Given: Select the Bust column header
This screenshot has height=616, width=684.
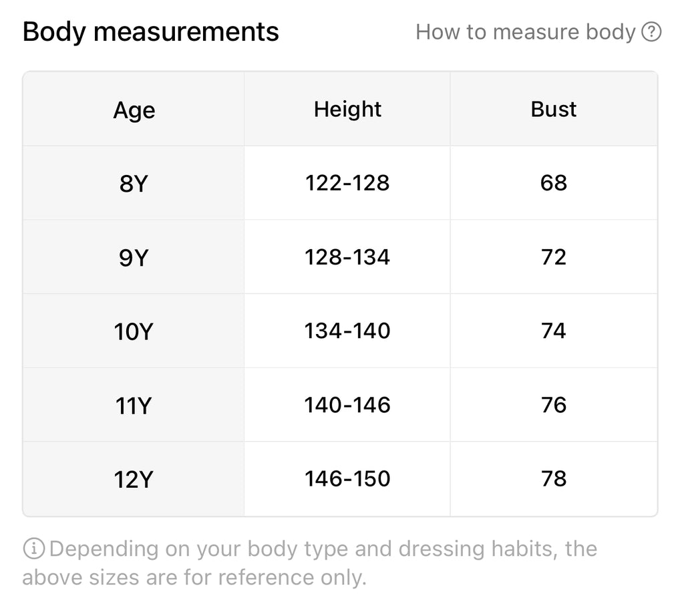Looking at the screenshot, I should 553,109.
